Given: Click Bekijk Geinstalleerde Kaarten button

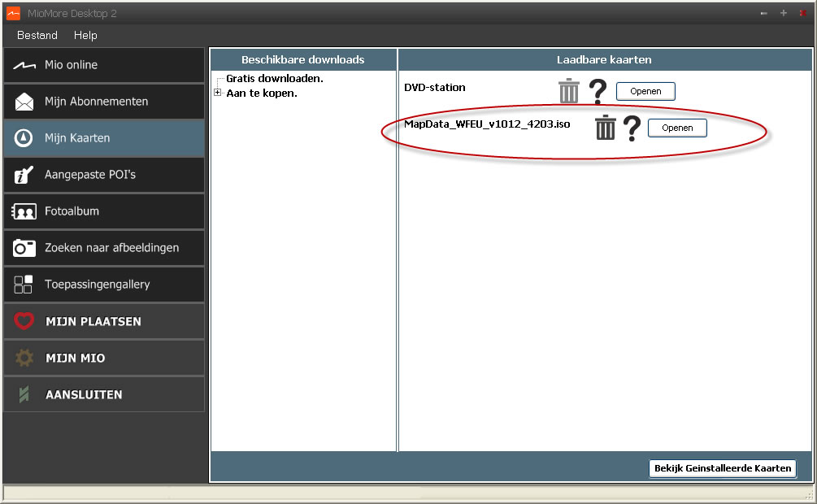Looking at the screenshot, I should [x=723, y=468].
